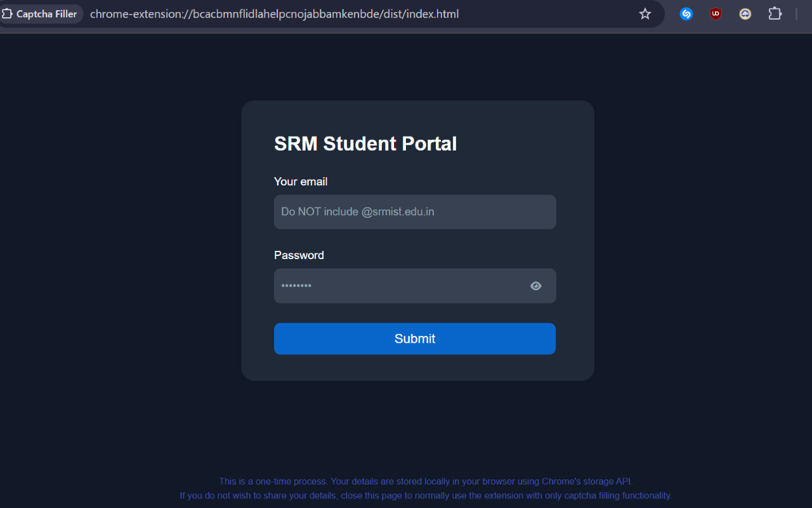The width and height of the screenshot is (812, 508).
Task: Open the uBlock Origin extension
Action: pos(716,14)
